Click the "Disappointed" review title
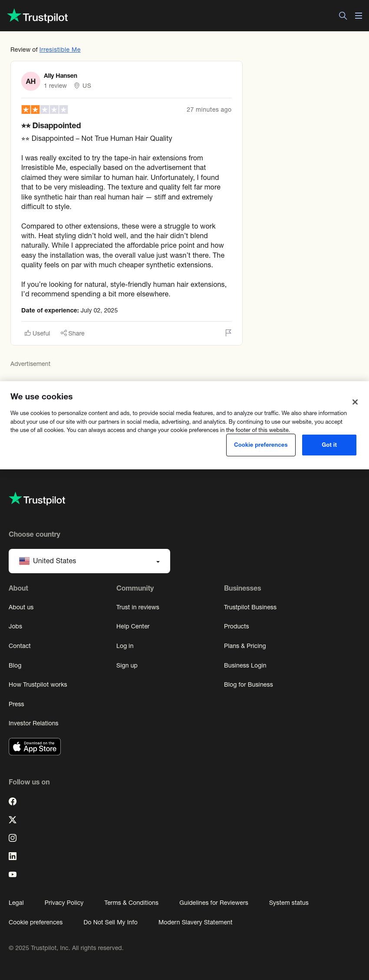The image size is (369, 980). [x=51, y=126]
